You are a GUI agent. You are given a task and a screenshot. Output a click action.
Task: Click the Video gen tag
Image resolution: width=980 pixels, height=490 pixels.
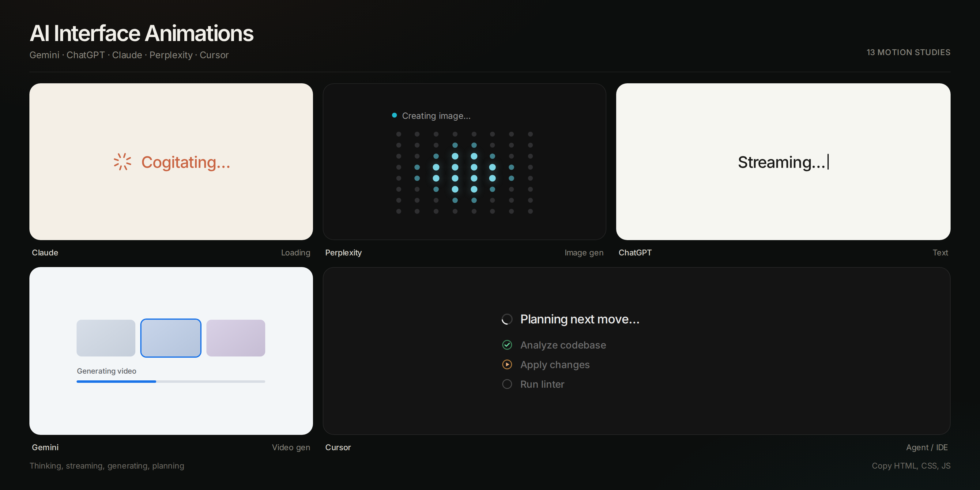(x=291, y=447)
